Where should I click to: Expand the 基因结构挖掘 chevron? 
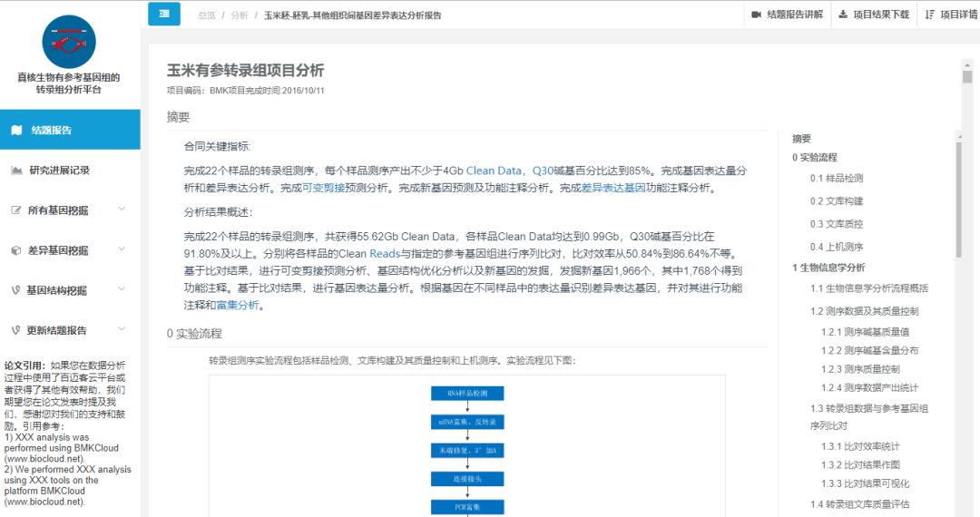pos(122,289)
